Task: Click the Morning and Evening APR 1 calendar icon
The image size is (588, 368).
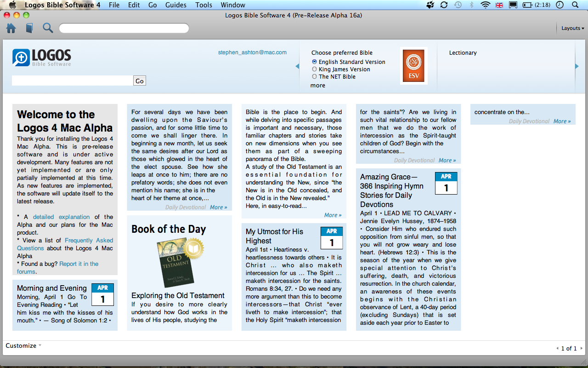Action: [102, 295]
